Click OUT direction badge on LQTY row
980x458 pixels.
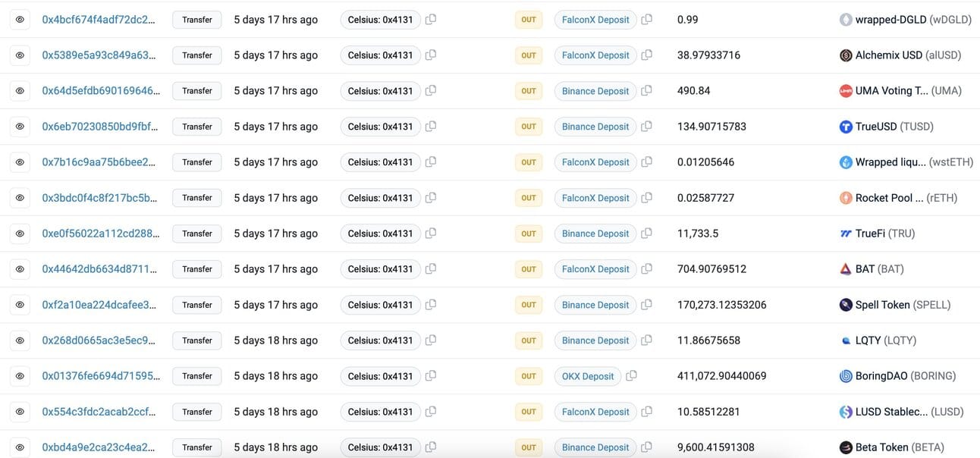[529, 340]
